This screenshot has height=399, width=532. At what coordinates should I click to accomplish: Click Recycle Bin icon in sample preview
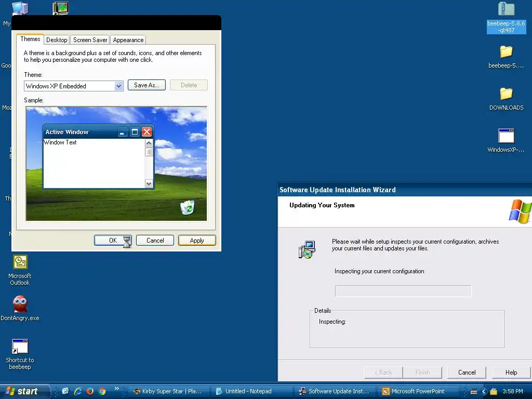tap(187, 207)
